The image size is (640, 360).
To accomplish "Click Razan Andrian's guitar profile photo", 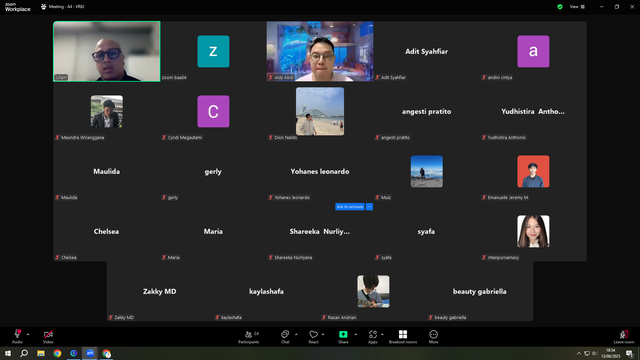I will 373,291.
